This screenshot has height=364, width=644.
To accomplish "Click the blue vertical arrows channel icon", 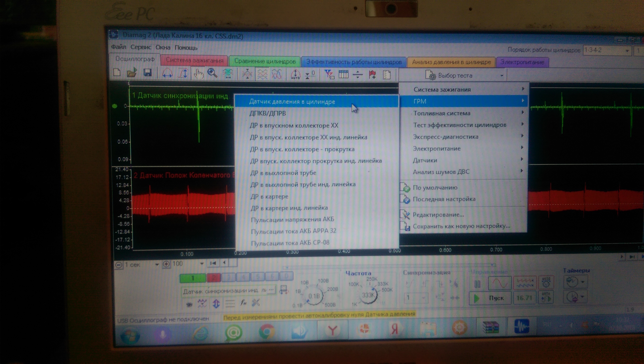I will tap(216, 303).
